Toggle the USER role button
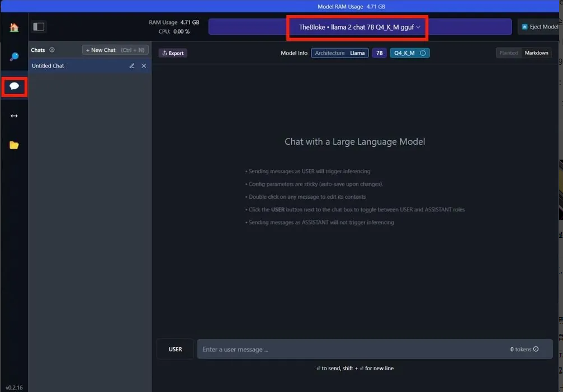 175,349
